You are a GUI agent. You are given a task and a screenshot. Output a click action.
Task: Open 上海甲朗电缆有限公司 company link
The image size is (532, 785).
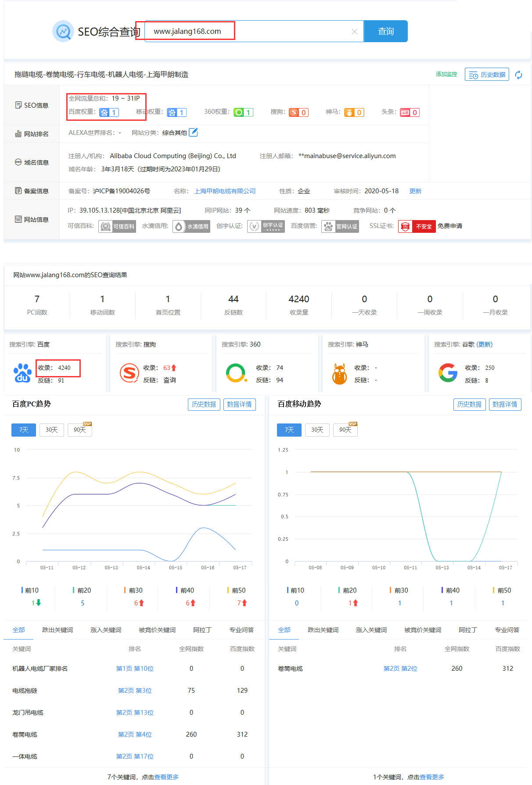tap(225, 191)
